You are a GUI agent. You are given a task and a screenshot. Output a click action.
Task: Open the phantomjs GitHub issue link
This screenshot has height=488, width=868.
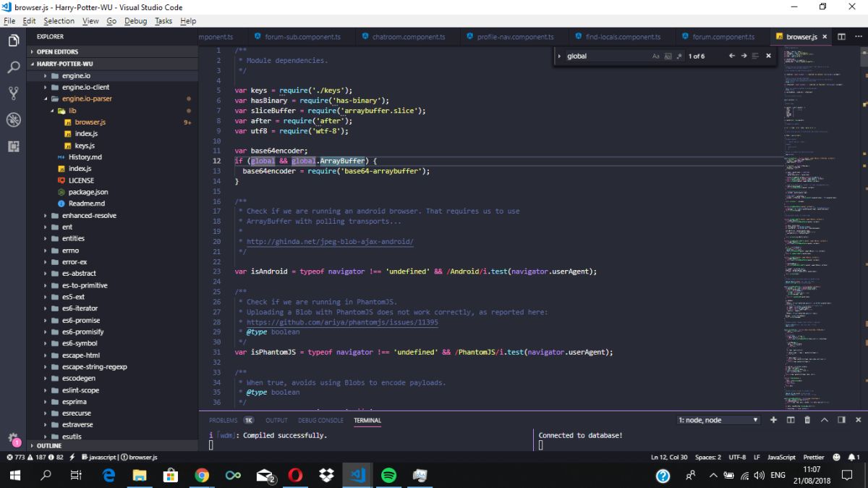342,322
